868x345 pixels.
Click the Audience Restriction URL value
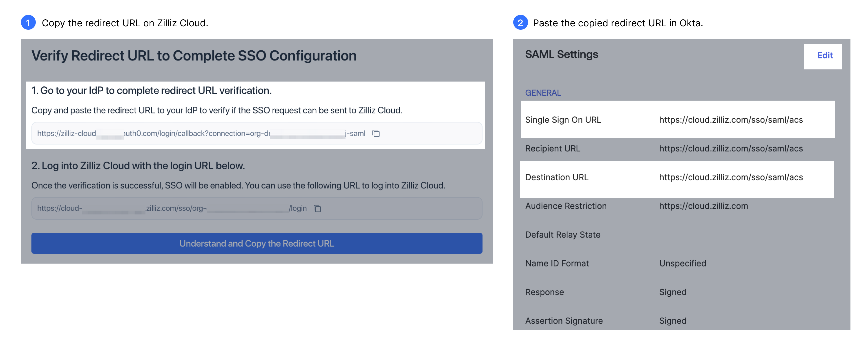(x=704, y=206)
